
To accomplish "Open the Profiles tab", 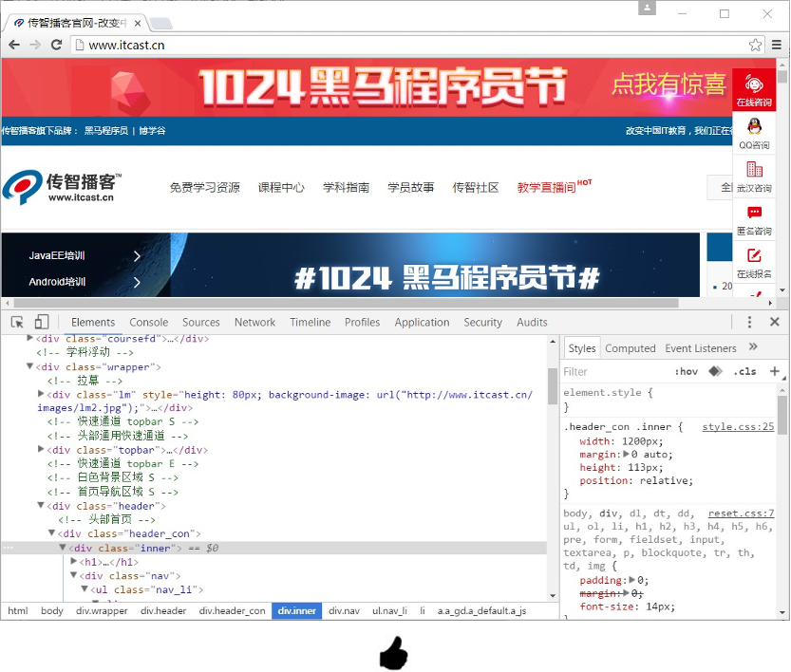I will tap(362, 322).
